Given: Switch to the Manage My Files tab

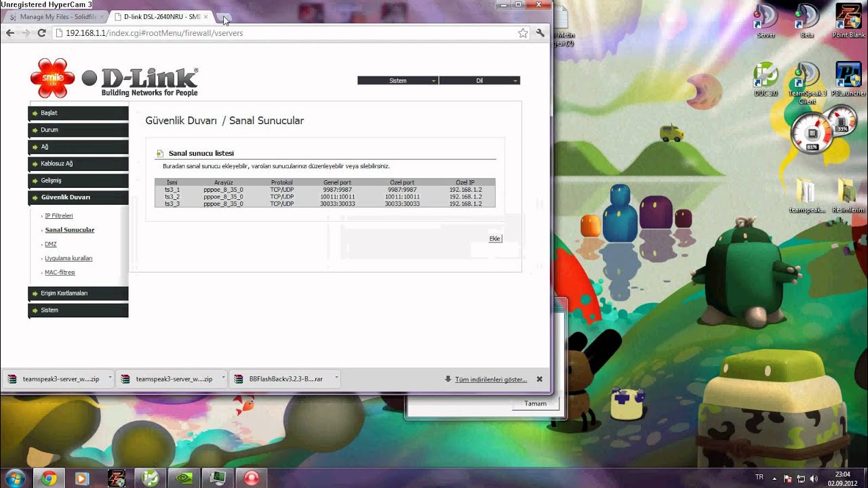Looking at the screenshot, I should coord(57,17).
